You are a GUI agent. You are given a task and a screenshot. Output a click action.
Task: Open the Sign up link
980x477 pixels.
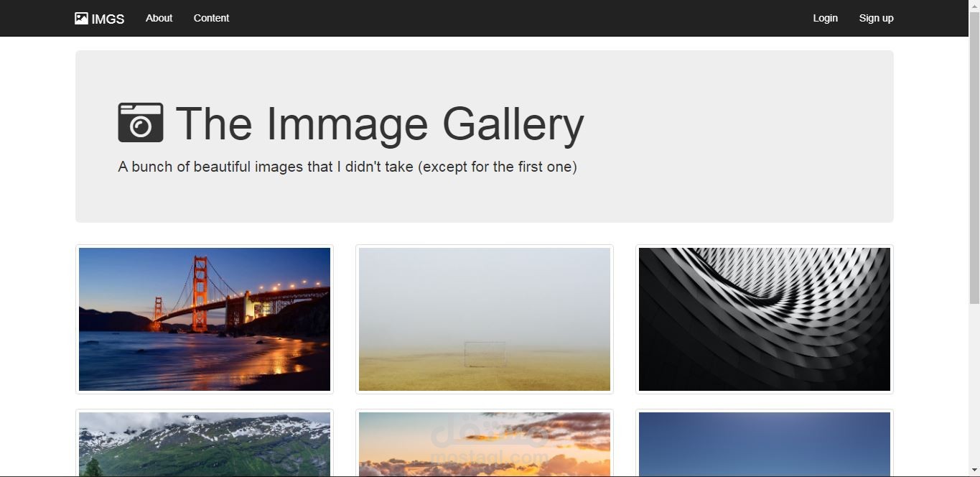[876, 18]
